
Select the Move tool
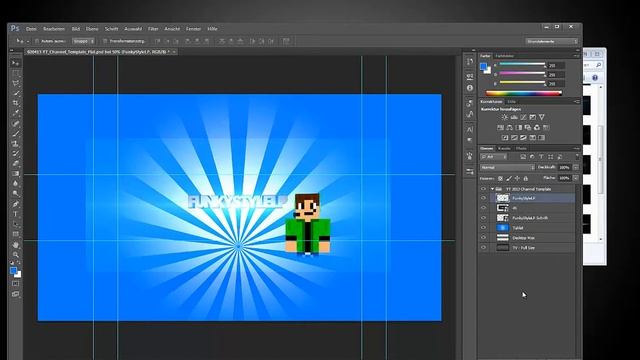pos(16,63)
